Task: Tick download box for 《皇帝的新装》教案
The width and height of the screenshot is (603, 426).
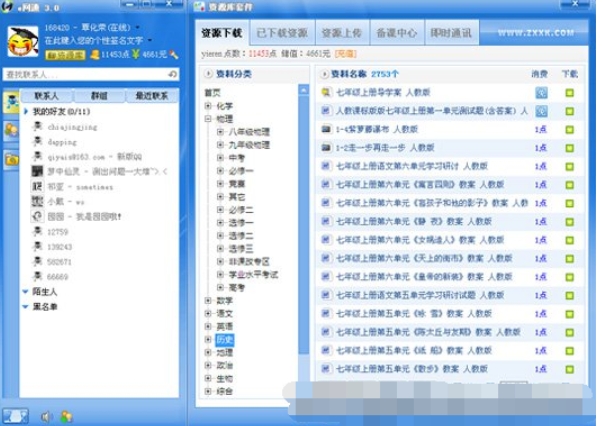Action: [x=570, y=277]
